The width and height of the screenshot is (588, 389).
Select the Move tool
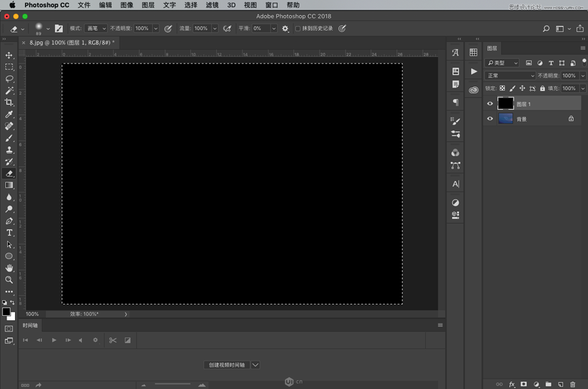coord(9,56)
